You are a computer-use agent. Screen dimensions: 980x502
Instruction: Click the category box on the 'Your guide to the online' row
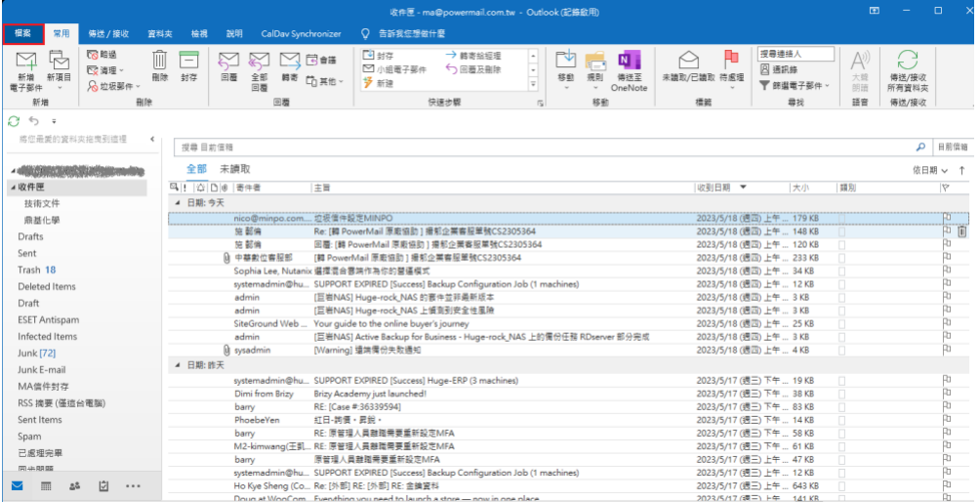[x=841, y=324]
